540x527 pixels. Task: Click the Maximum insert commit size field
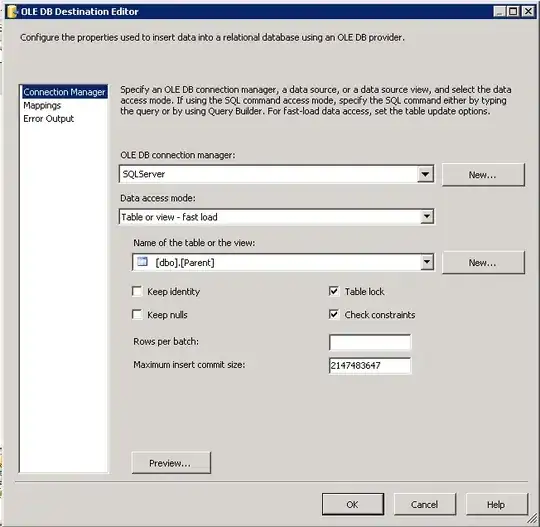pyautogui.click(x=370, y=365)
